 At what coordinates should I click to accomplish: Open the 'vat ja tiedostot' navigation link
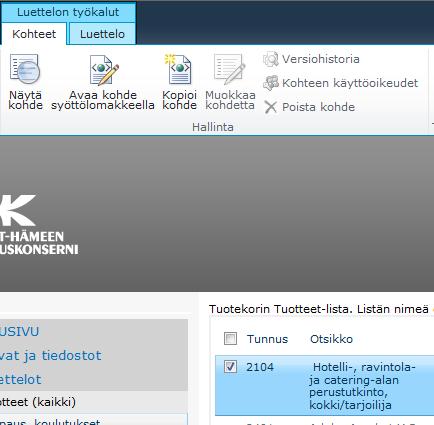pos(50,356)
